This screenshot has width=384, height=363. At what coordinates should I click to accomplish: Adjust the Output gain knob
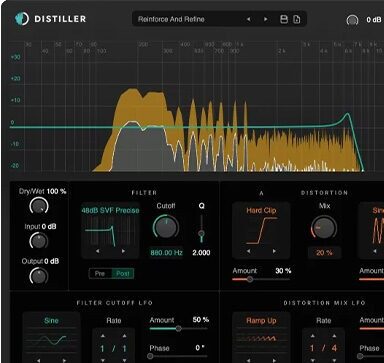39,276
